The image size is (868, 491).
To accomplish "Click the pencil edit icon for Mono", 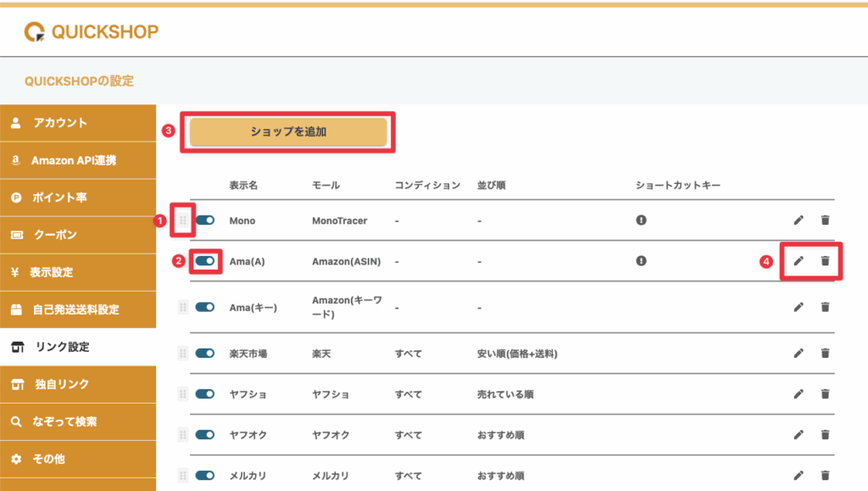I will 798,220.
